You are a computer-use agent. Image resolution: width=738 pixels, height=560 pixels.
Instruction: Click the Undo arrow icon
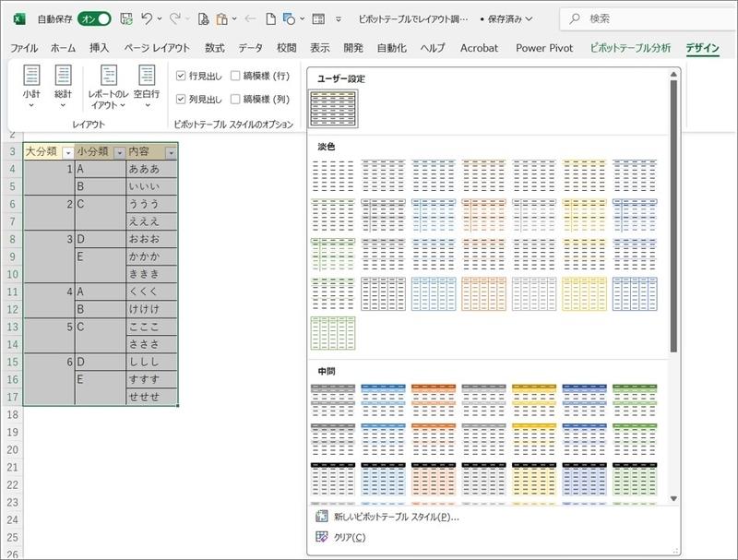(147, 18)
